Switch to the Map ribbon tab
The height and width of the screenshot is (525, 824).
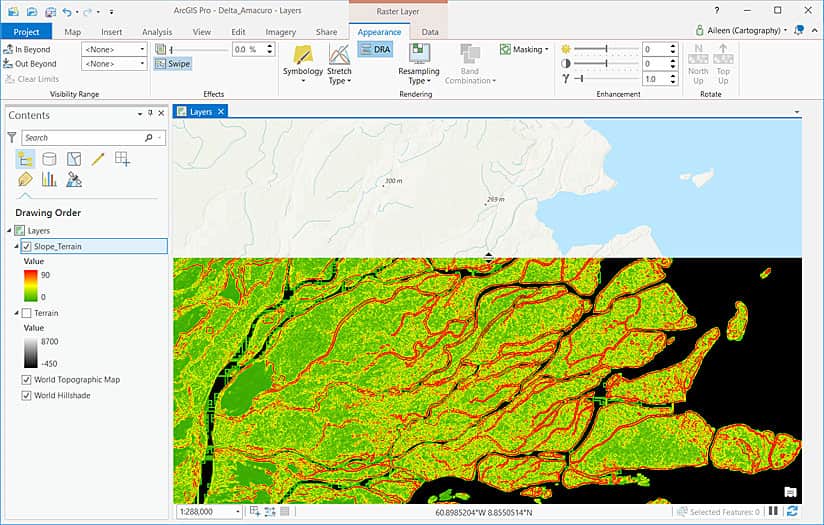[73, 32]
